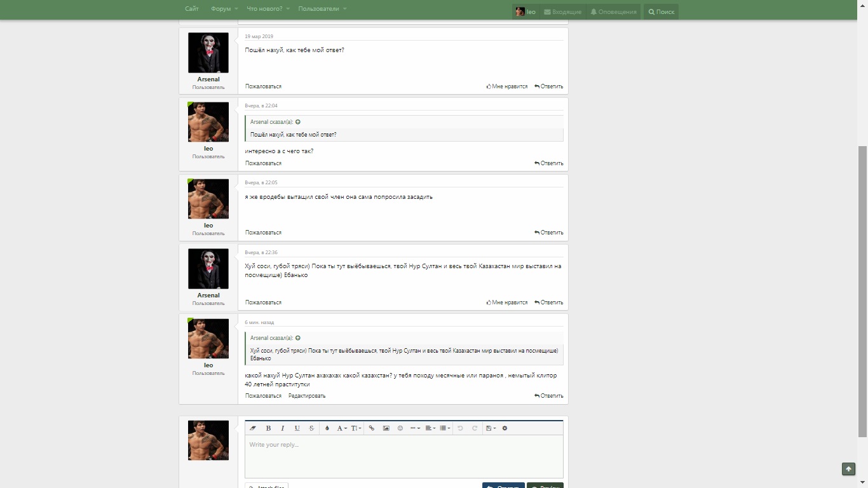The image size is (868, 488).
Task: Expand the Что нового? dropdown arrow
Action: [x=288, y=9]
